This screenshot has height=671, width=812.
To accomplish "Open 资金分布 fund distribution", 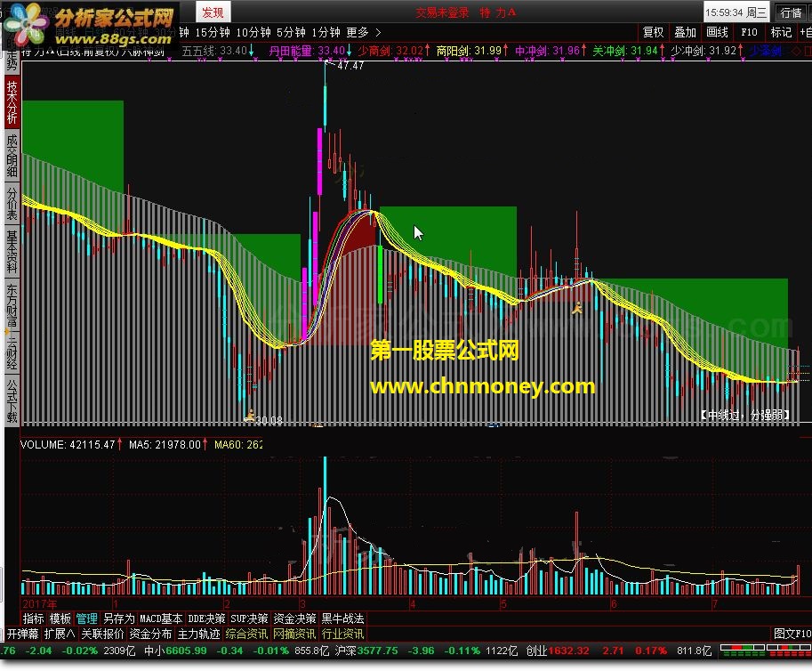I will tap(150, 635).
